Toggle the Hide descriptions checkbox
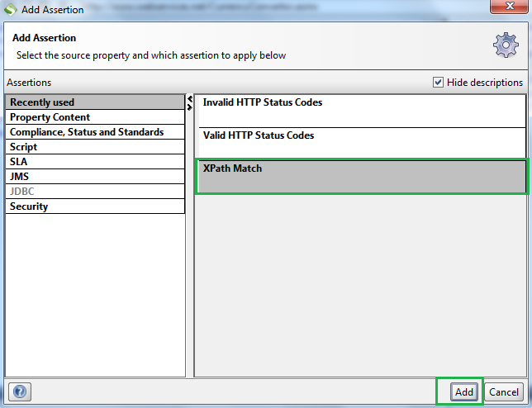532x408 pixels. [x=439, y=83]
